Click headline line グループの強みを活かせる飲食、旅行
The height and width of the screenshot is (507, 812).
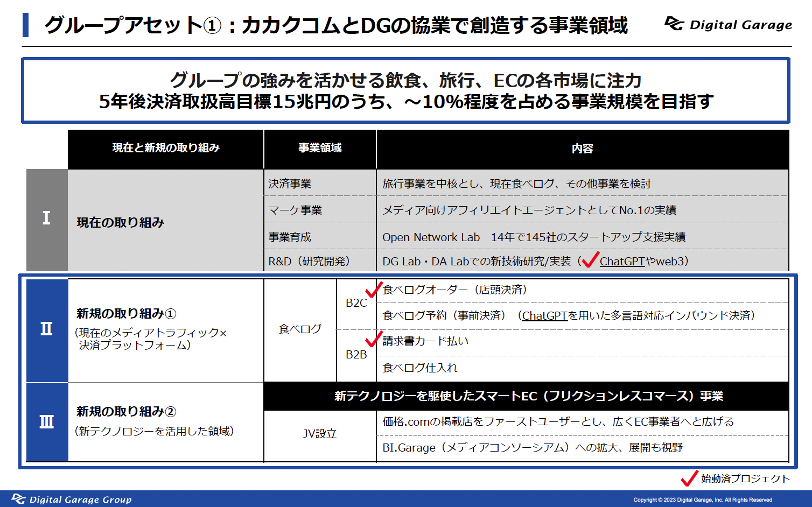406,80
